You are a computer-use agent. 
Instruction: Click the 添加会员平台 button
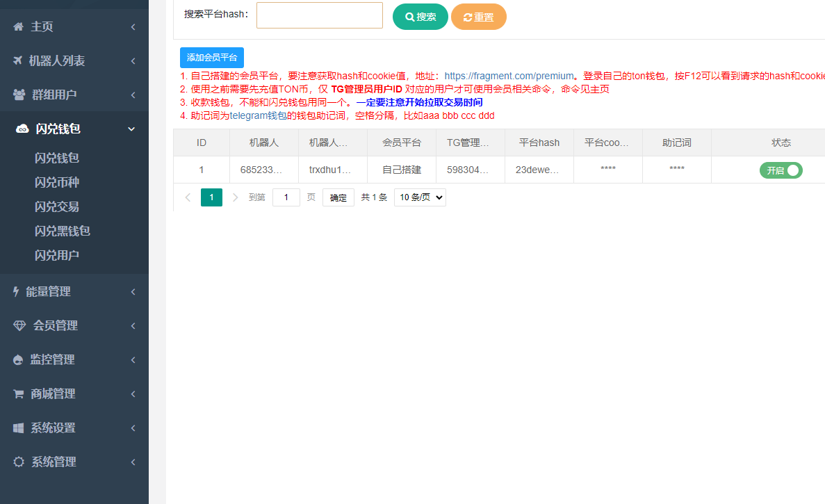212,57
